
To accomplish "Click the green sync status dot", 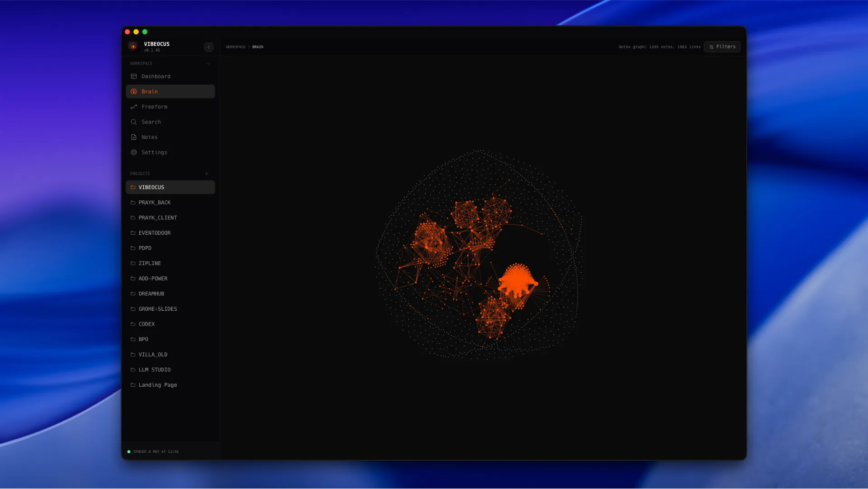I will tap(129, 452).
